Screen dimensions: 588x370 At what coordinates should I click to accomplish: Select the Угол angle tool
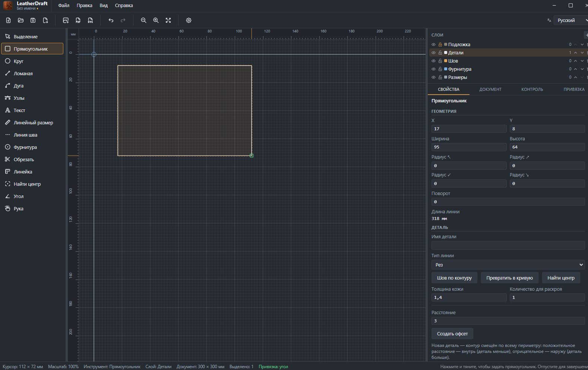click(32, 196)
